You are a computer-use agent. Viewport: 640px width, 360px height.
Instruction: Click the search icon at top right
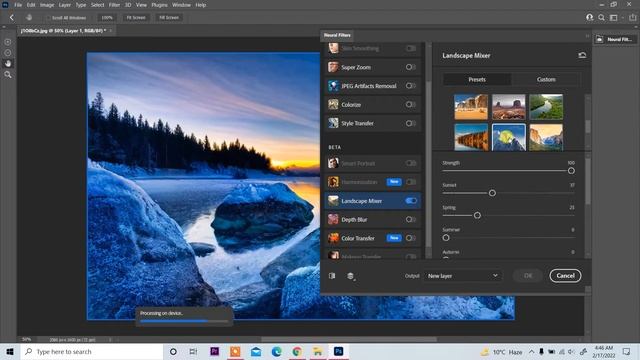(601, 18)
